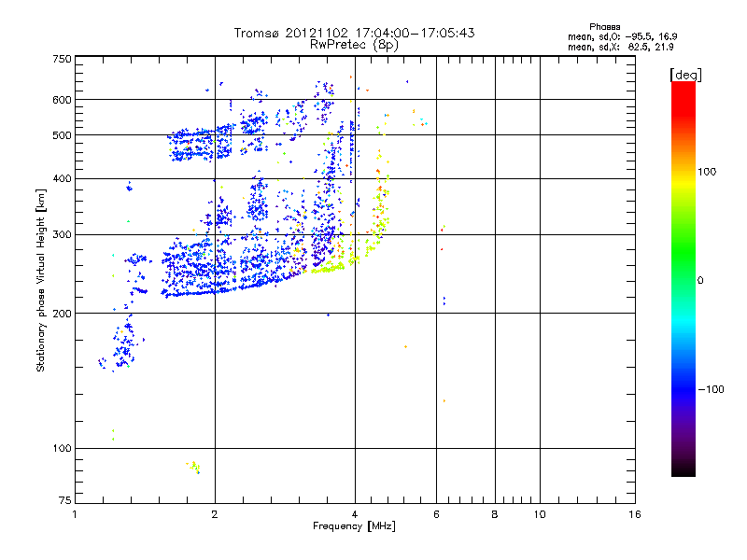747x560 pixels.
Task: Click the subtitle 'RwPretec (8p)'
Action: tap(354, 45)
